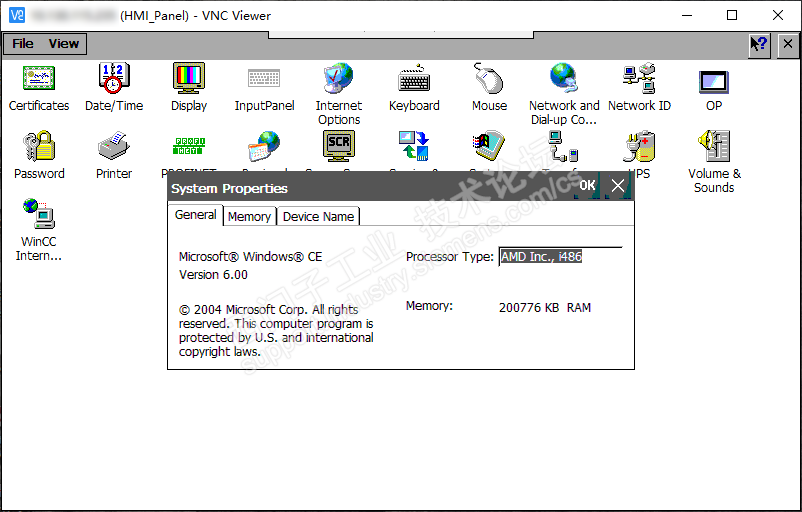Viewport: 802px width, 512px height.
Task: Open the VNC toolbar handle at top
Action: (401, 34)
